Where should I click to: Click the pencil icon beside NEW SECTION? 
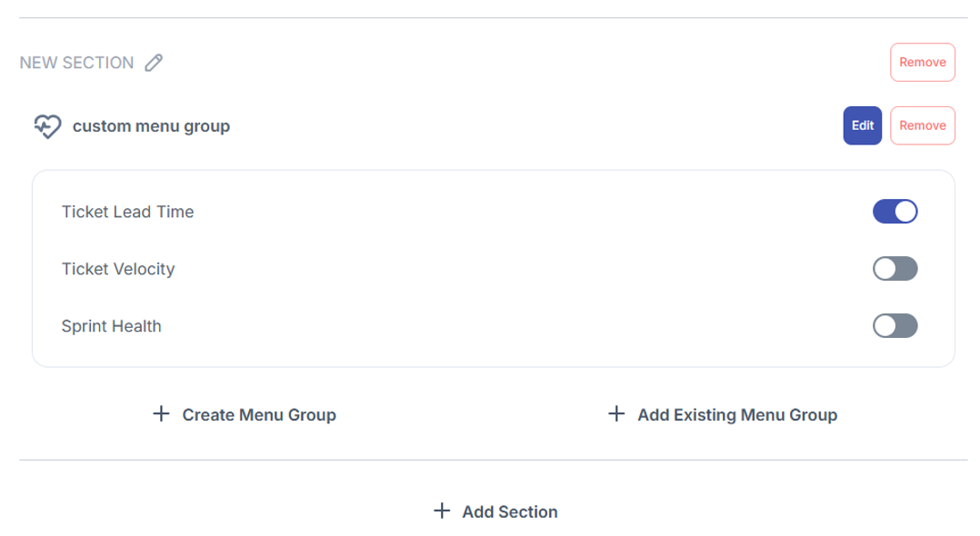click(155, 63)
